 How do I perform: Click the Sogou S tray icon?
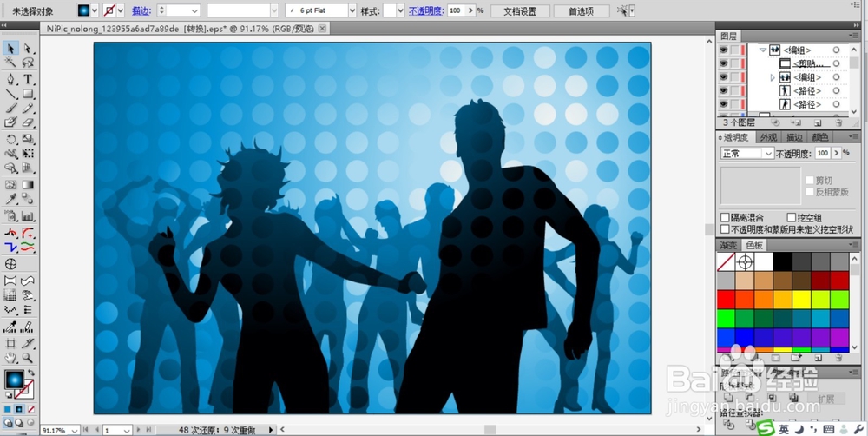[x=766, y=429]
